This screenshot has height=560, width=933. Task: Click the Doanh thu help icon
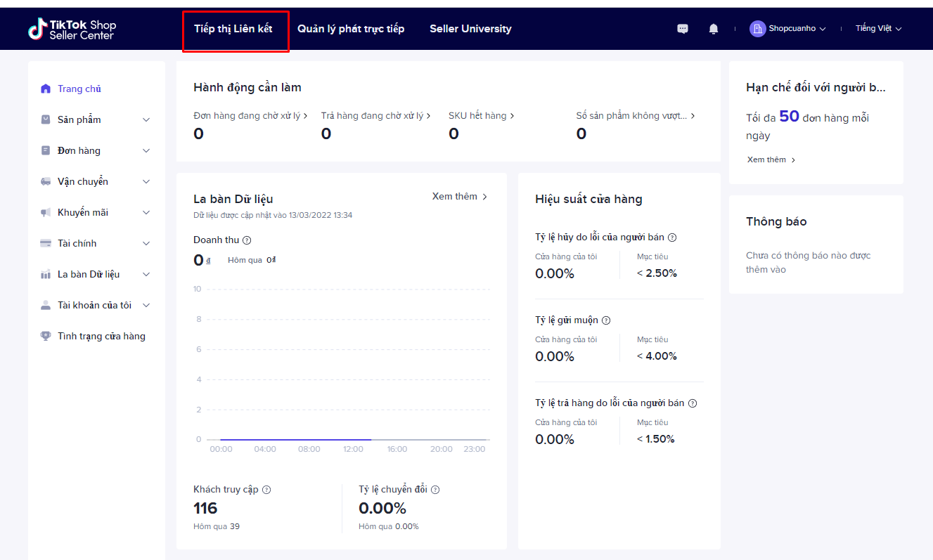247,240
